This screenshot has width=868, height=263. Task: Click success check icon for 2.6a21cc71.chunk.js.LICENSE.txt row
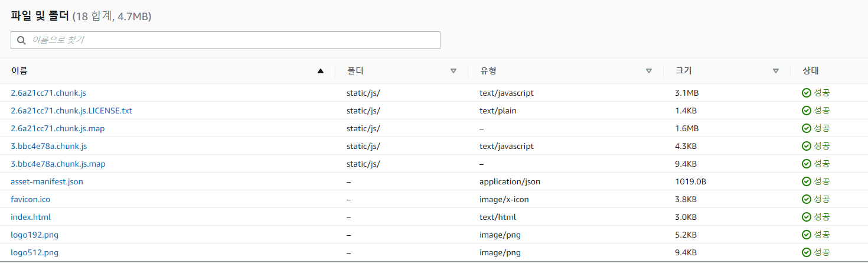point(806,111)
